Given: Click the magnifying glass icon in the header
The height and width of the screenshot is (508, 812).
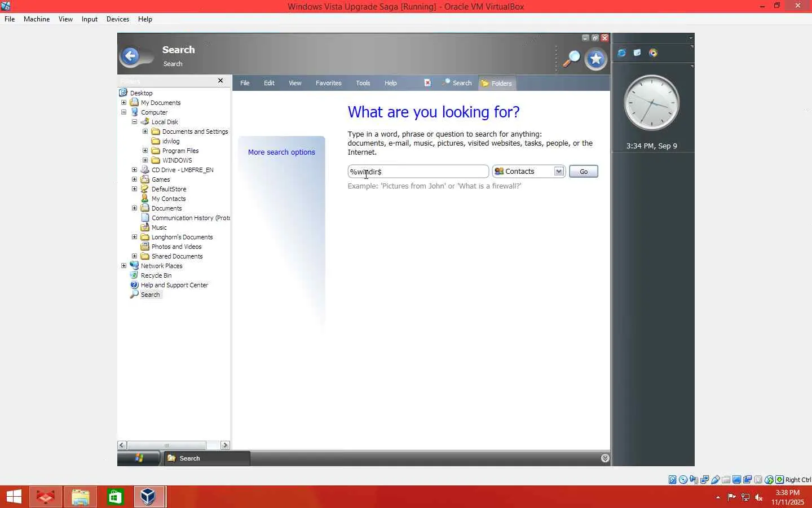Looking at the screenshot, I should 572,58.
